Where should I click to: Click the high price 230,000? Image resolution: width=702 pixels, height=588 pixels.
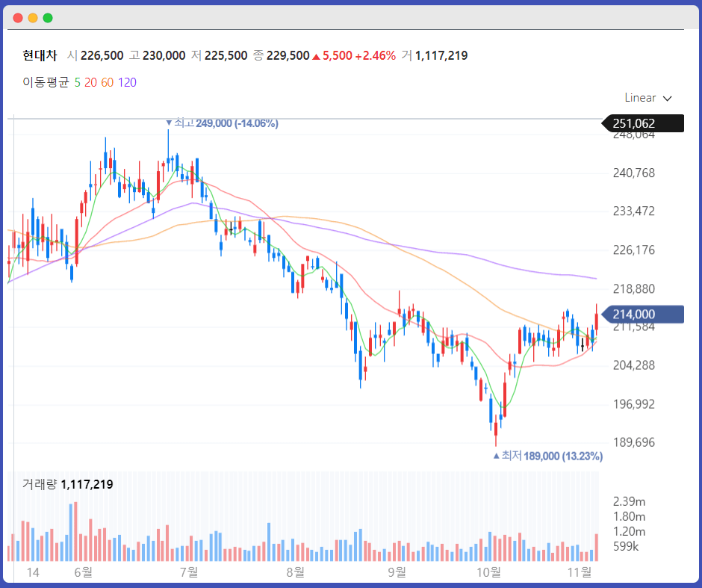[x=164, y=55]
